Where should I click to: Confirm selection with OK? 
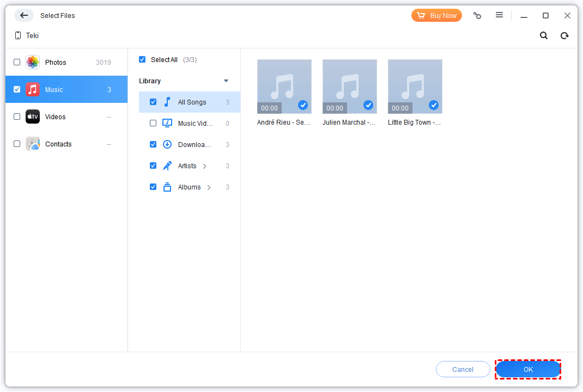pyautogui.click(x=527, y=369)
